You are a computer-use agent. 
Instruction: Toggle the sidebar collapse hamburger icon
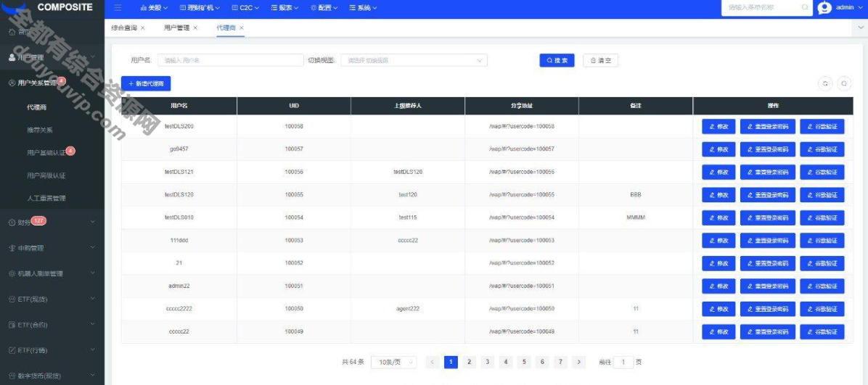coord(118,8)
